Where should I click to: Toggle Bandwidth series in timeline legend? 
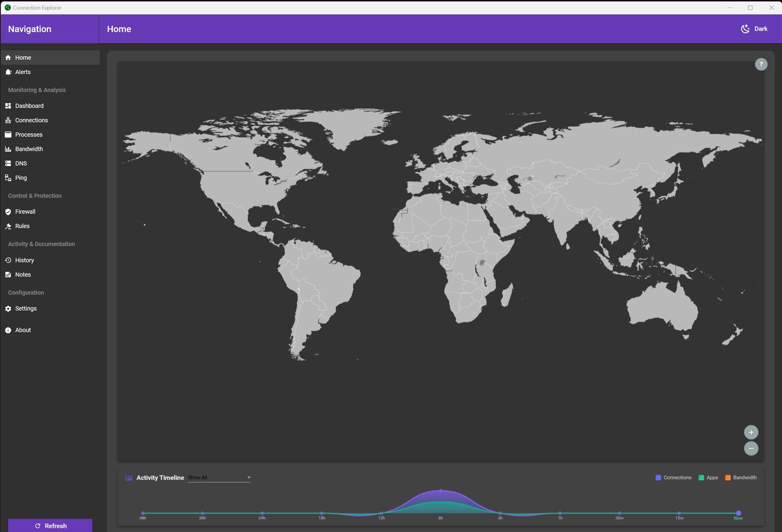tap(741, 478)
